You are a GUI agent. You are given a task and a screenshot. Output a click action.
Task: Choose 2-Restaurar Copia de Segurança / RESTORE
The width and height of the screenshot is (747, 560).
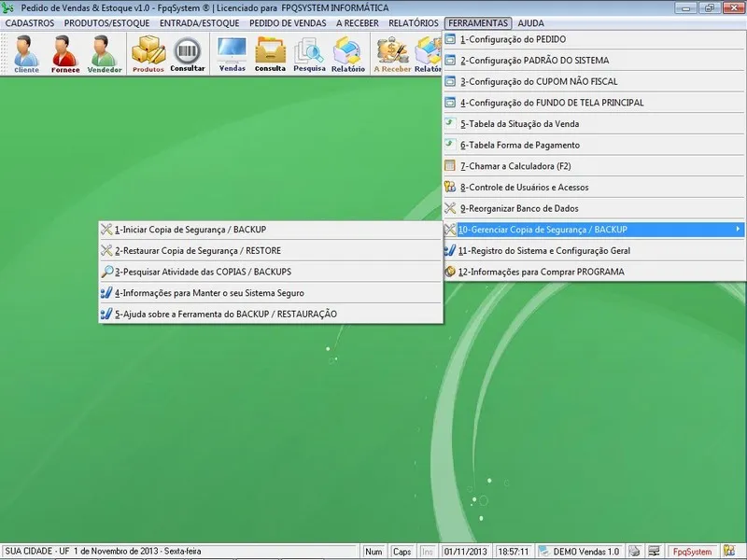coord(197,250)
